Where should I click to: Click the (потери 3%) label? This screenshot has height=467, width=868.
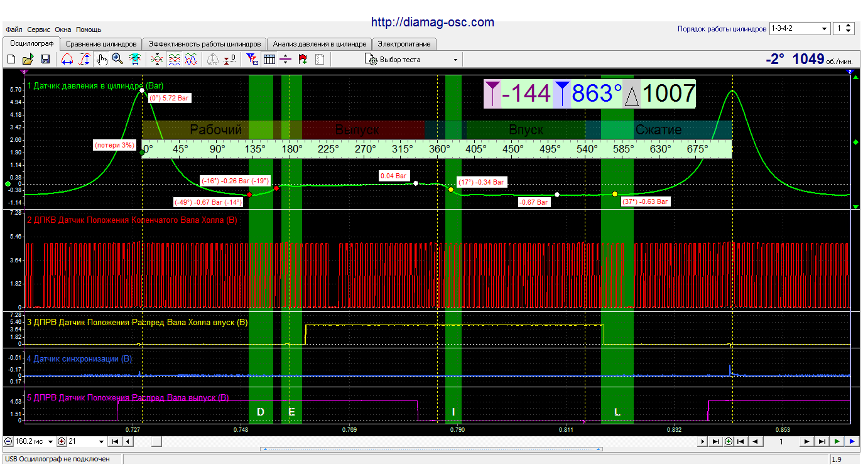tap(114, 145)
